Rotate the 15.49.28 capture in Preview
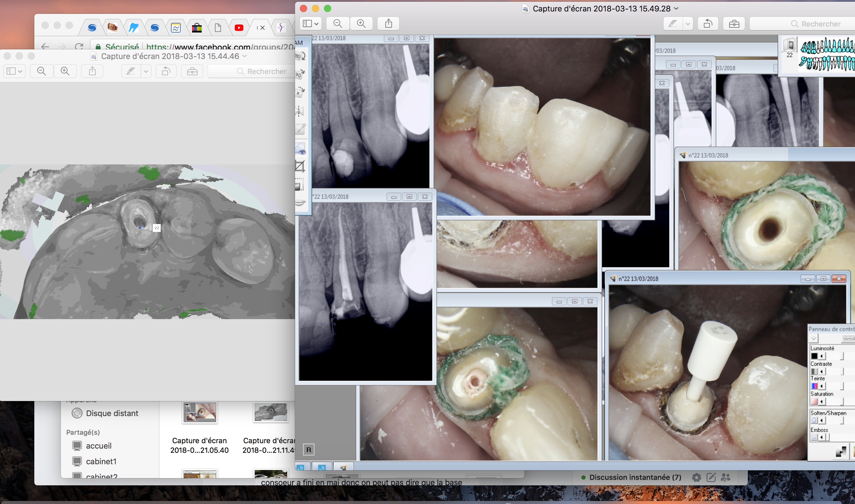 click(708, 24)
